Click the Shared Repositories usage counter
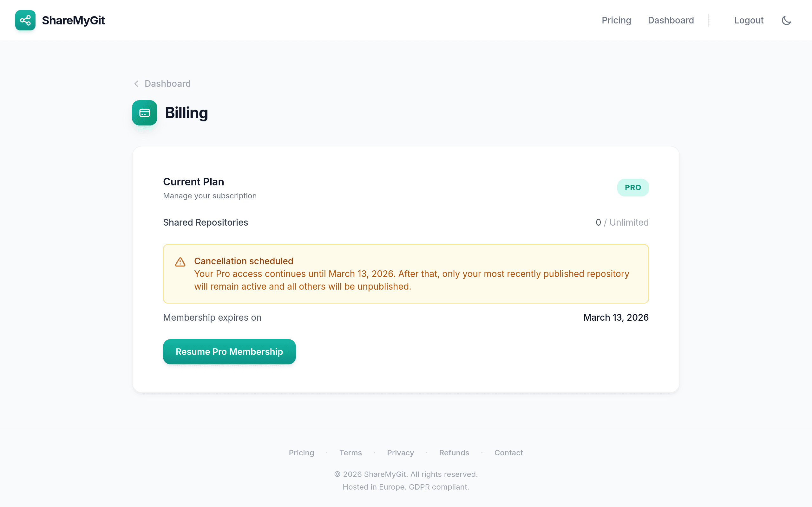 (x=622, y=222)
